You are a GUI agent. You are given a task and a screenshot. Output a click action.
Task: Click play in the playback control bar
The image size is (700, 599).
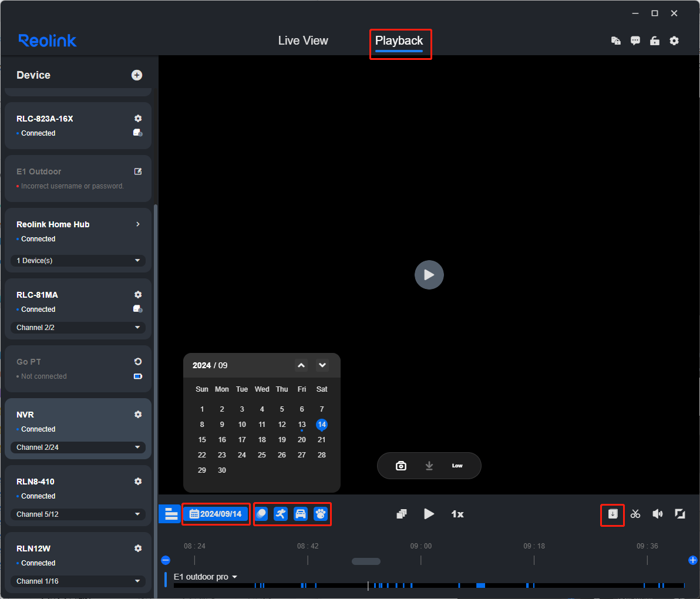pyautogui.click(x=429, y=514)
